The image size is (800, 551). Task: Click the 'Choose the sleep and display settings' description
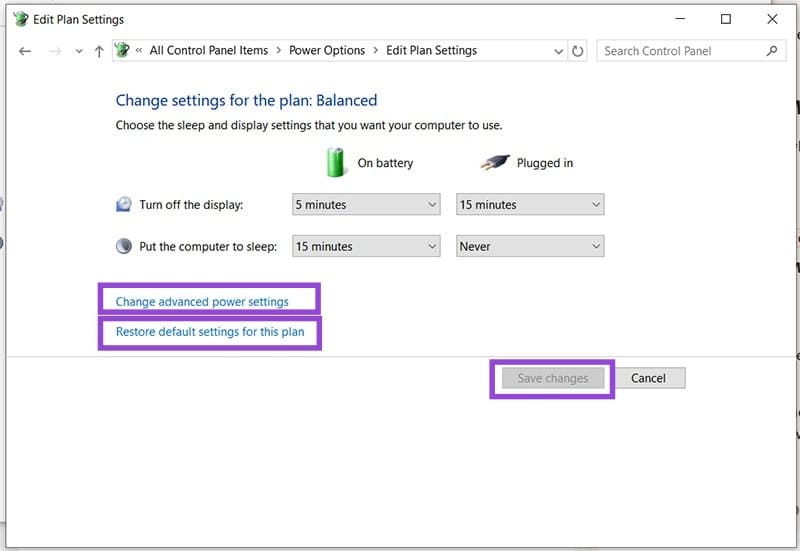(309, 126)
